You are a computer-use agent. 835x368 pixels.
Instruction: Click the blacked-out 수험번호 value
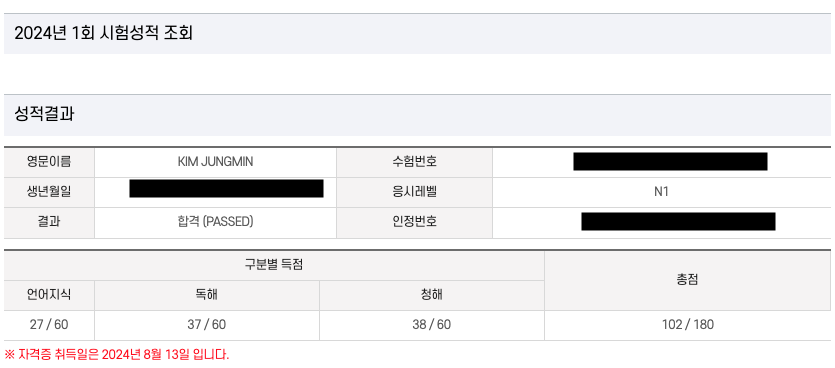tap(670, 161)
